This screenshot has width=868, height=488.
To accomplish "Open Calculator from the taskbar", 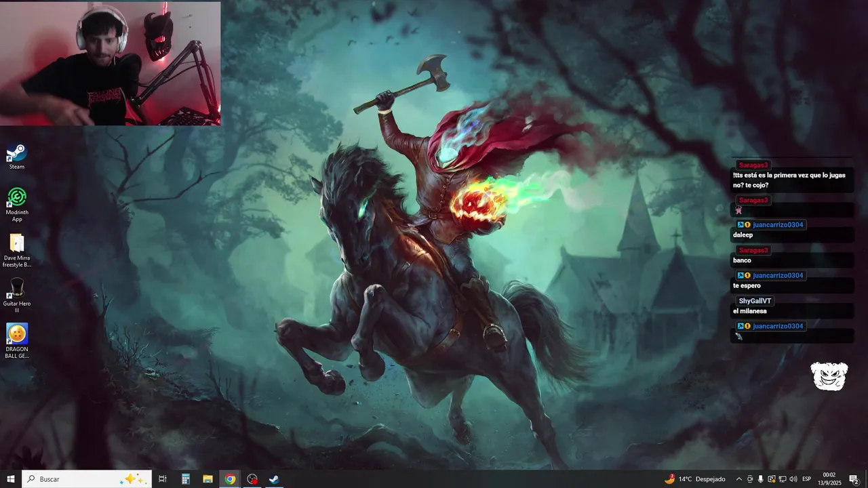I will pyautogui.click(x=185, y=479).
